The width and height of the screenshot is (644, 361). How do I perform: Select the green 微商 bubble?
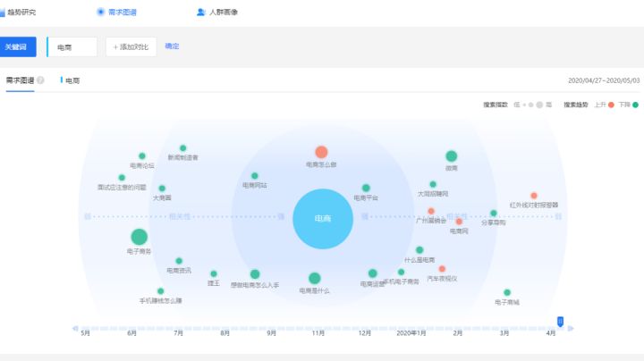(452, 156)
